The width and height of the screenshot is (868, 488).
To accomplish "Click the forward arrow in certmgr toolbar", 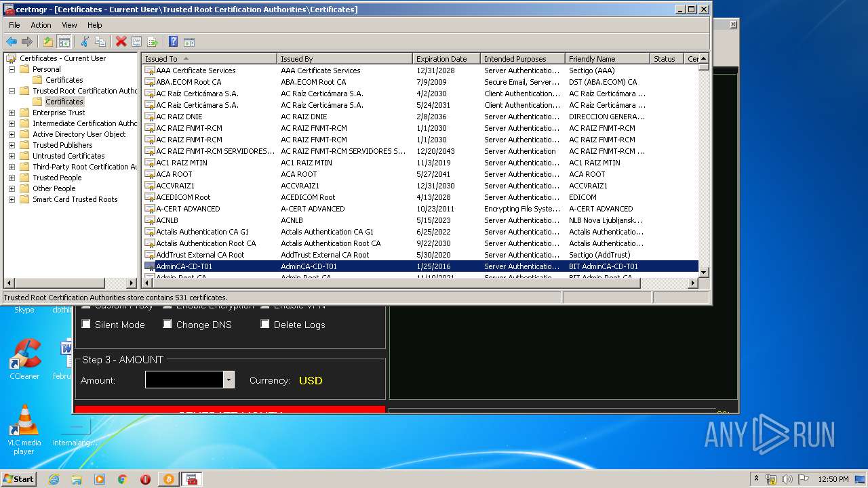I will coord(27,41).
